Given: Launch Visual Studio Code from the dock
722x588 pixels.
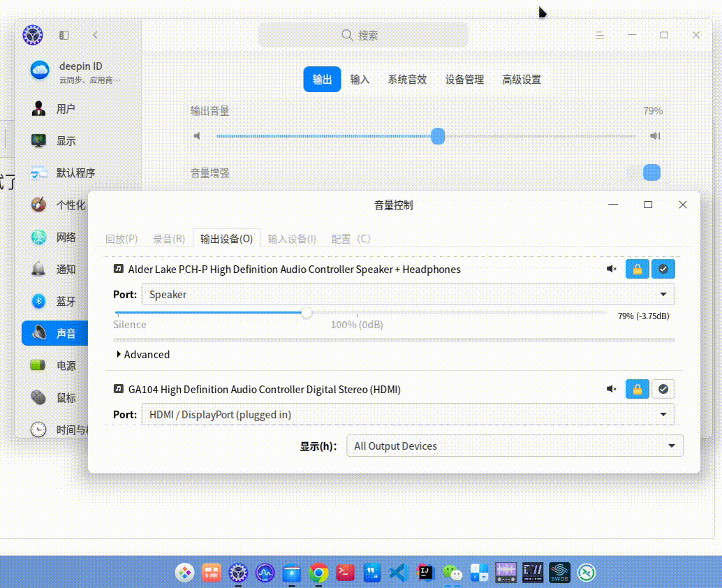Looking at the screenshot, I should pyautogui.click(x=398, y=573).
